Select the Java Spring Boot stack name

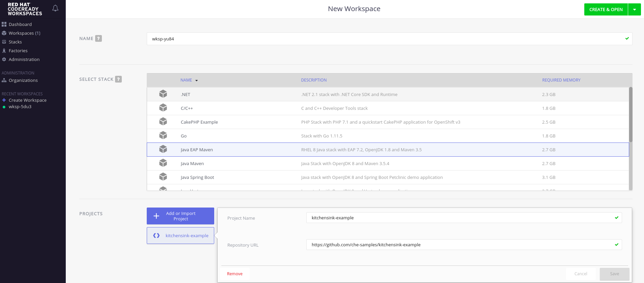pyautogui.click(x=197, y=177)
